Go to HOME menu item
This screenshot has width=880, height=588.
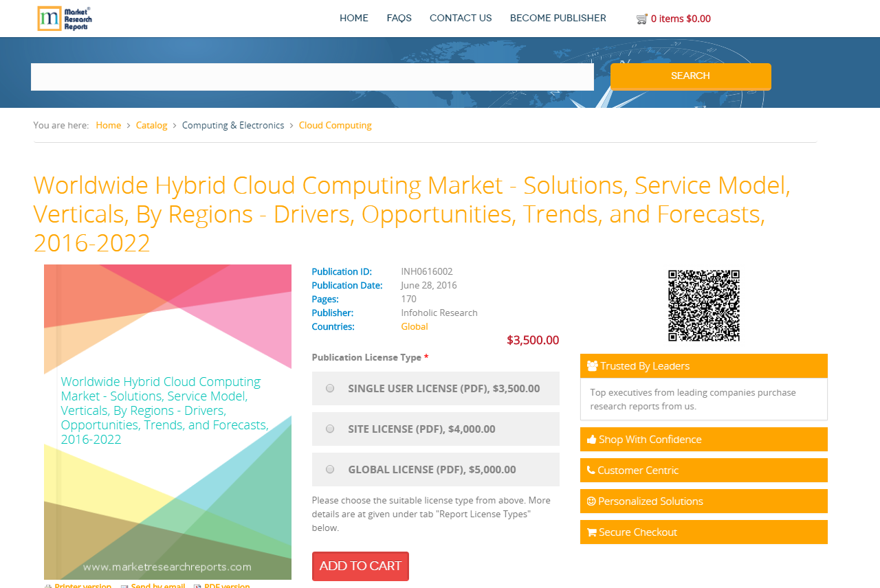354,19
